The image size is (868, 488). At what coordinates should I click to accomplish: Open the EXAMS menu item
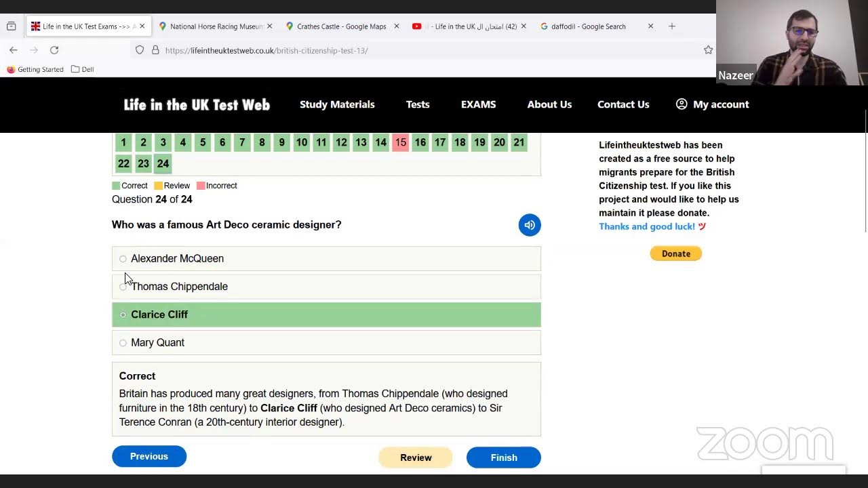(479, 104)
